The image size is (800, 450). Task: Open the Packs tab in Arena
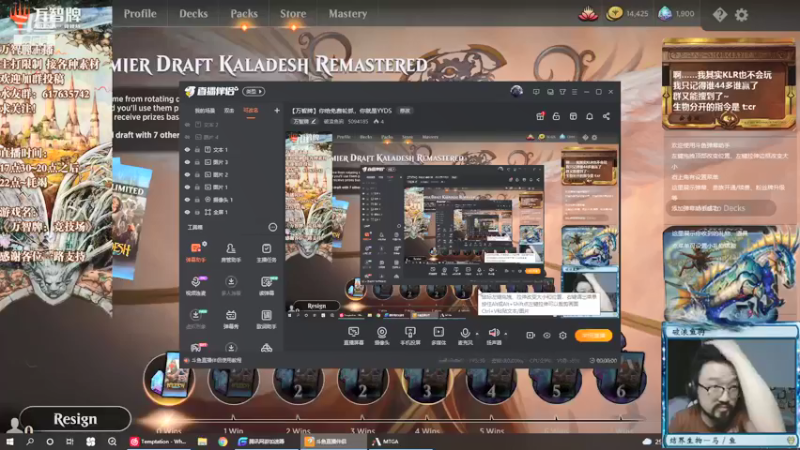pyautogui.click(x=244, y=14)
